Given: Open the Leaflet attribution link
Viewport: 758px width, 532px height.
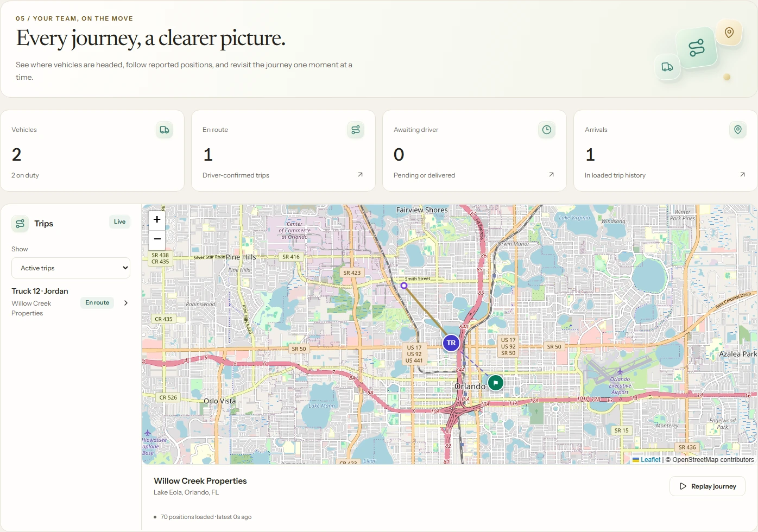Looking at the screenshot, I should [x=646, y=460].
